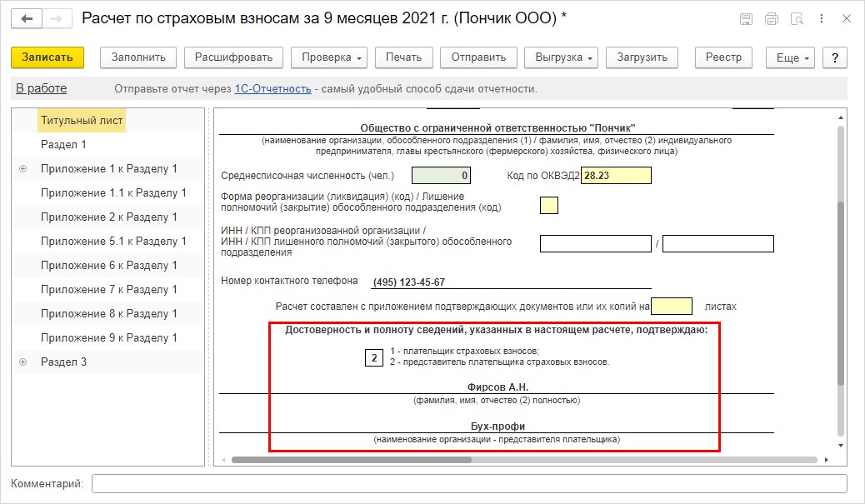Screen dimensions: 865x504
Task: Open help with the question mark button
Action: pyautogui.click(x=835, y=57)
